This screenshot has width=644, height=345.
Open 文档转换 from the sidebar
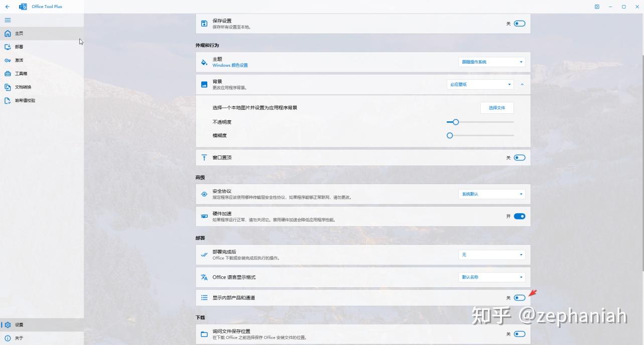pos(8,87)
